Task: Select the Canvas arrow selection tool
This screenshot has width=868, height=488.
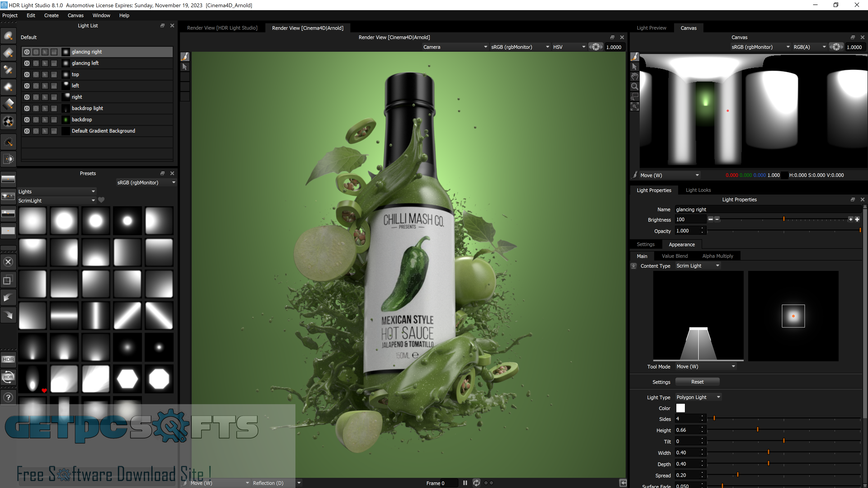Action: pyautogui.click(x=634, y=67)
